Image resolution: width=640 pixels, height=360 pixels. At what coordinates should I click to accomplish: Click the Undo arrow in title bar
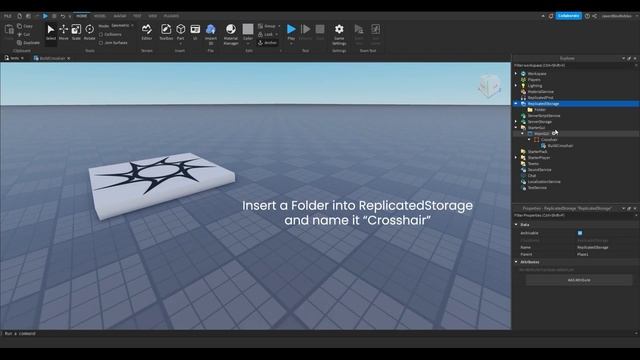pyautogui.click(x=62, y=16)
